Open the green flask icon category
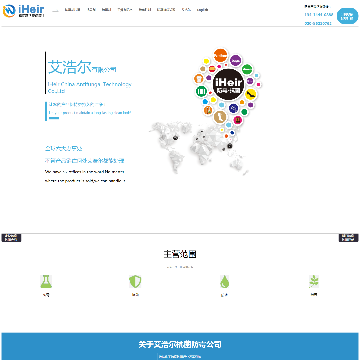 tap(46, 282)
